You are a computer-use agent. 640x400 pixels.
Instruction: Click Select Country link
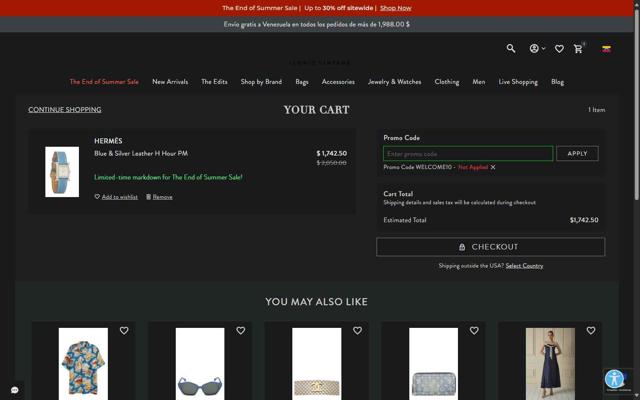pyautogui.click(x=524, y=266)
